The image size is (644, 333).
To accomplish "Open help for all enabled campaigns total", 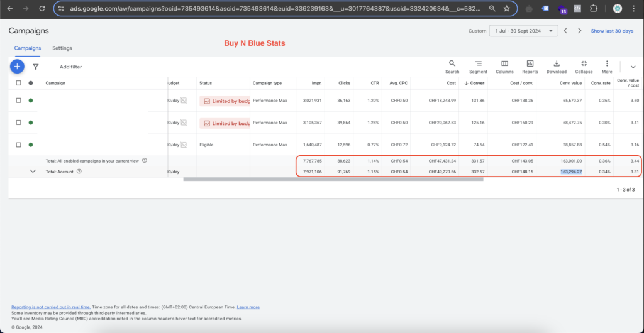I will pos(145,160).
